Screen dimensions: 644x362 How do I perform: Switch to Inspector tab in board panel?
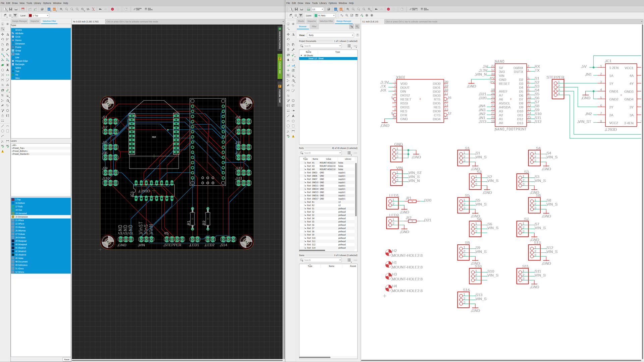[35, 21]
